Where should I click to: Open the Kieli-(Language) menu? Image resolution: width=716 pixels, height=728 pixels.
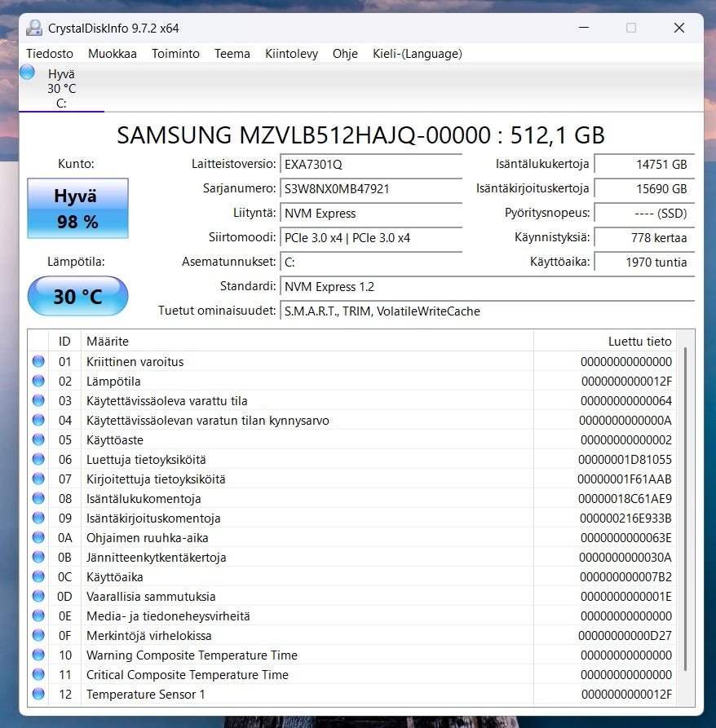click(418, 54)
